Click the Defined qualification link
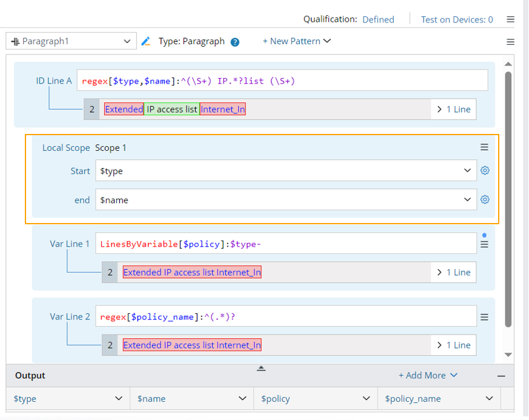Image resolution: width=529 pixels, height=420 pixels. (x=378, y=19)
